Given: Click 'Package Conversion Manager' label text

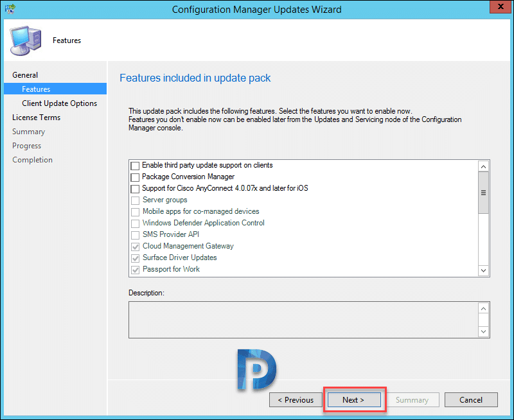Looking at the screenshot, I should click(x=188, y=177).
